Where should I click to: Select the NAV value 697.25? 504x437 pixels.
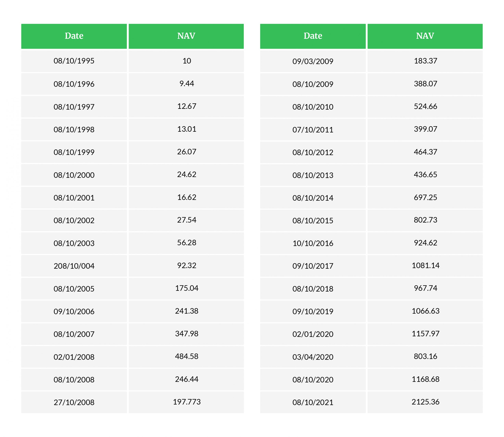tap(425, 197)
